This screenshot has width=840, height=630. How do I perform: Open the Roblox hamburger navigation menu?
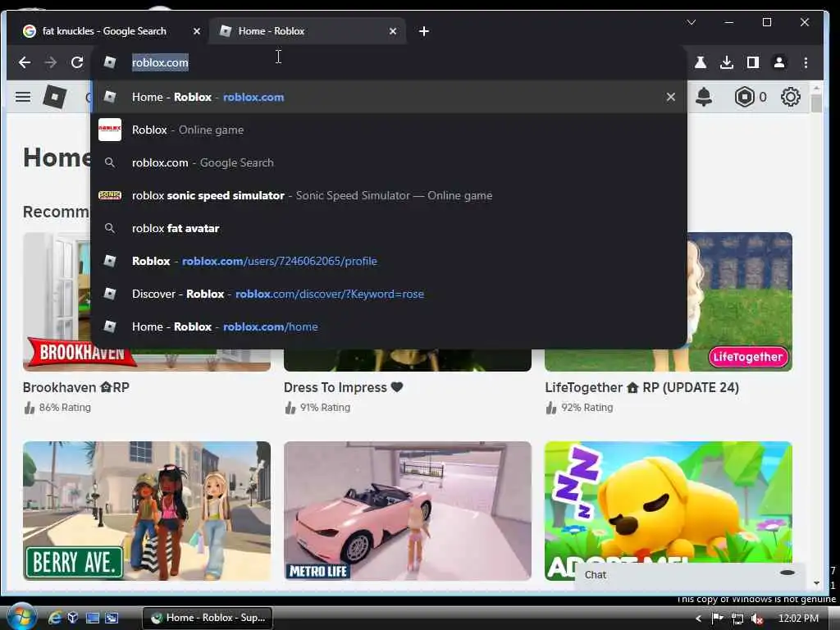tap(23, 97)
